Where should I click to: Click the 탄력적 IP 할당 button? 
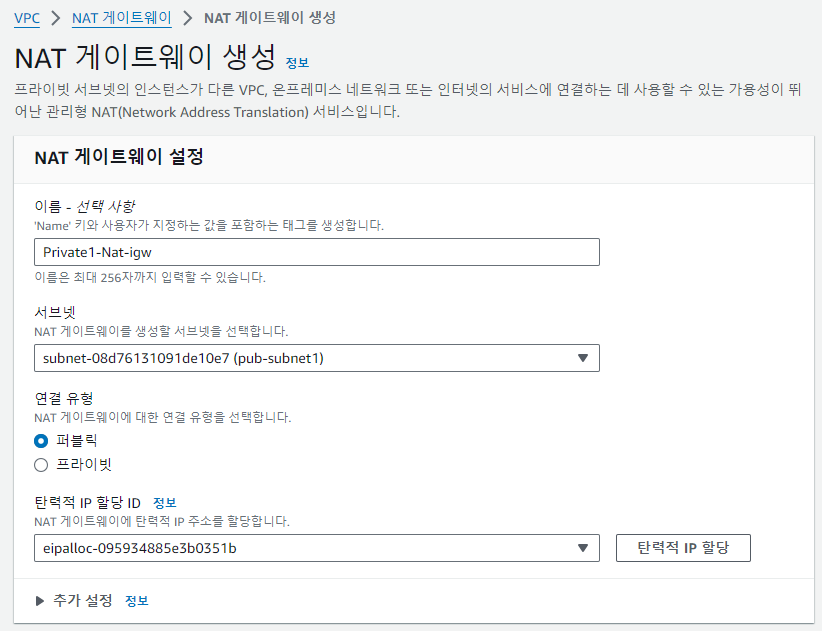683,548
